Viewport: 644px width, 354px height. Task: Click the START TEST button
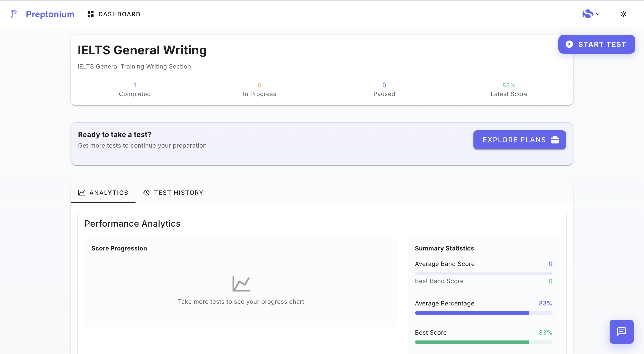click(596, 44)
